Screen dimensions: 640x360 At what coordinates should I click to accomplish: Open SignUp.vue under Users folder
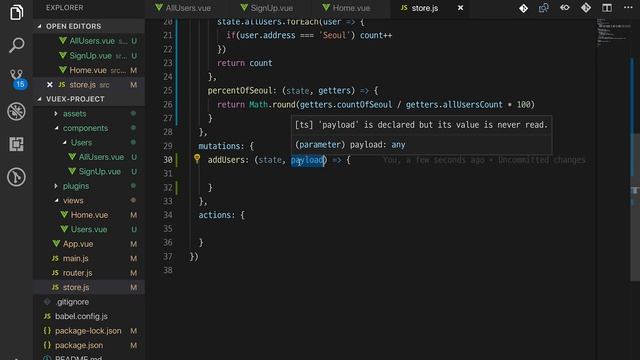point(100,171)
